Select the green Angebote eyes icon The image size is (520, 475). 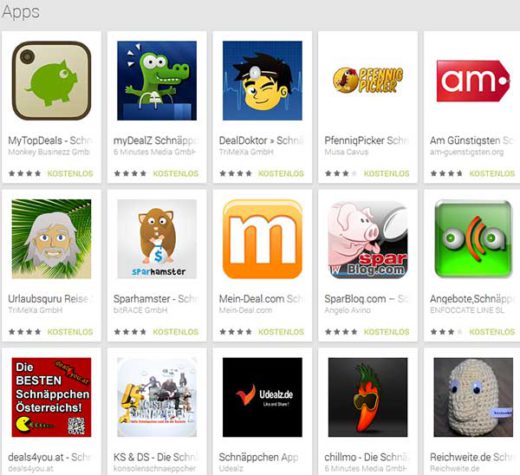point(473,239)
